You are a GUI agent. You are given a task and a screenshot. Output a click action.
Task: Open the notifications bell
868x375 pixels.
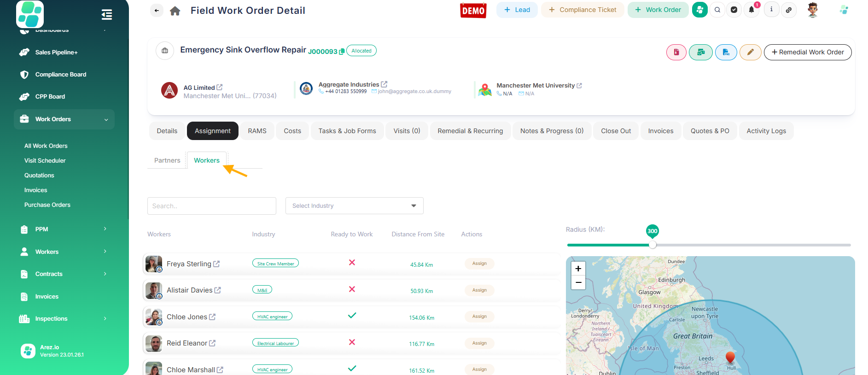click(x=751, y=10)
